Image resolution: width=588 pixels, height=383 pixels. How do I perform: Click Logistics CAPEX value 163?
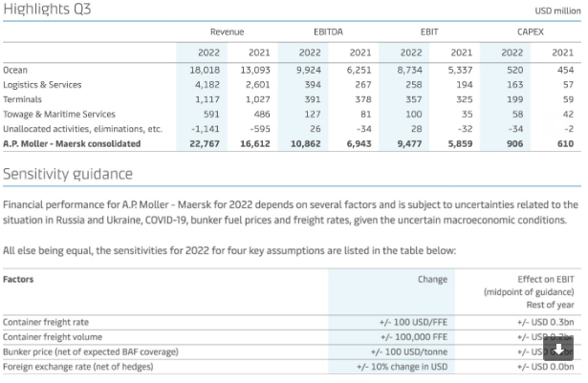515,85
